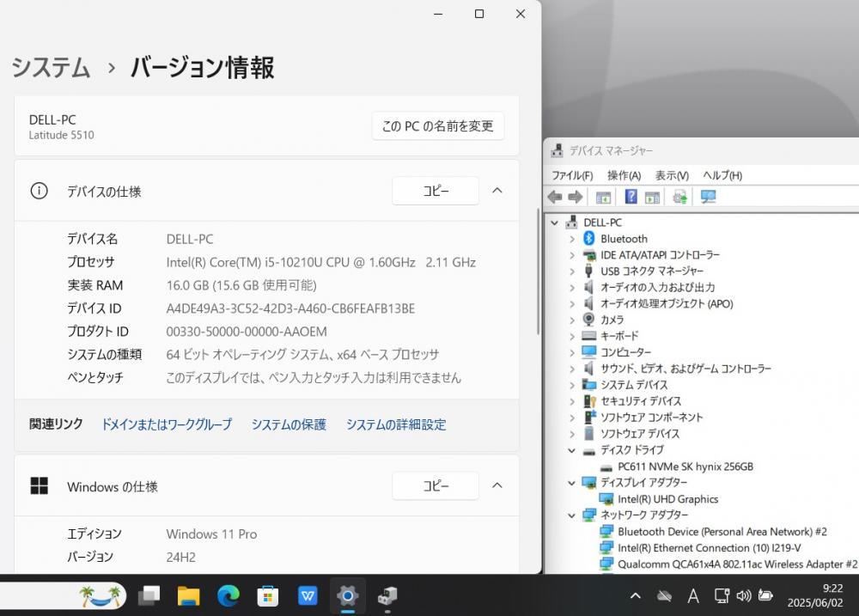
Task: Expand the IDE ATA/ATAPI コントローラー category
Action: click(x=572, y=255)
